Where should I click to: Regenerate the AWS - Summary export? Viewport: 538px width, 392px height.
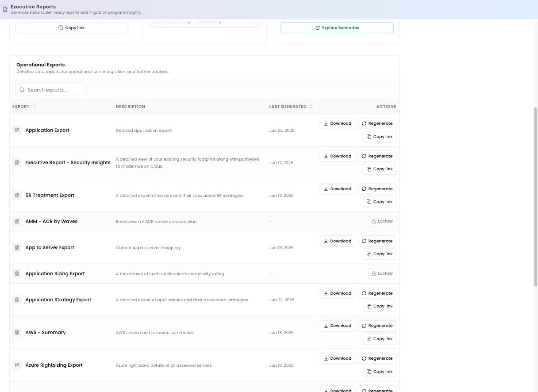click(x=377, y=326)
